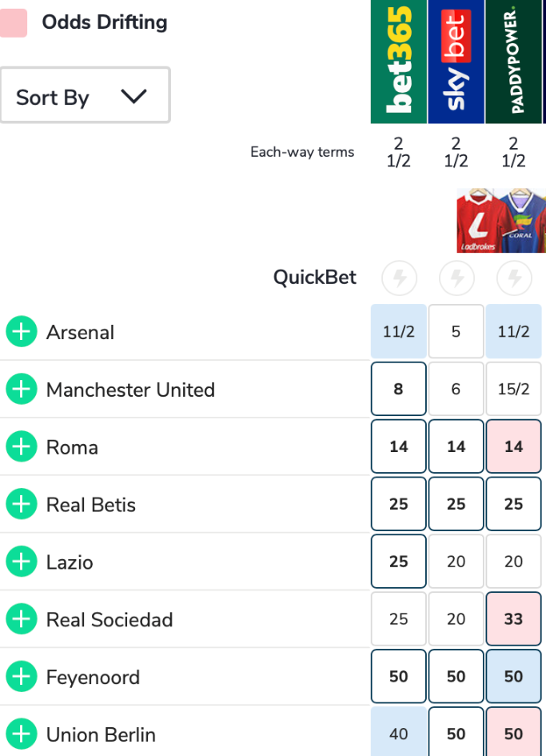Image resolution: width=546 pixels, height=756 pixels.
Task: Click the Real Sociedad plus icon
Action: (22, 619)
